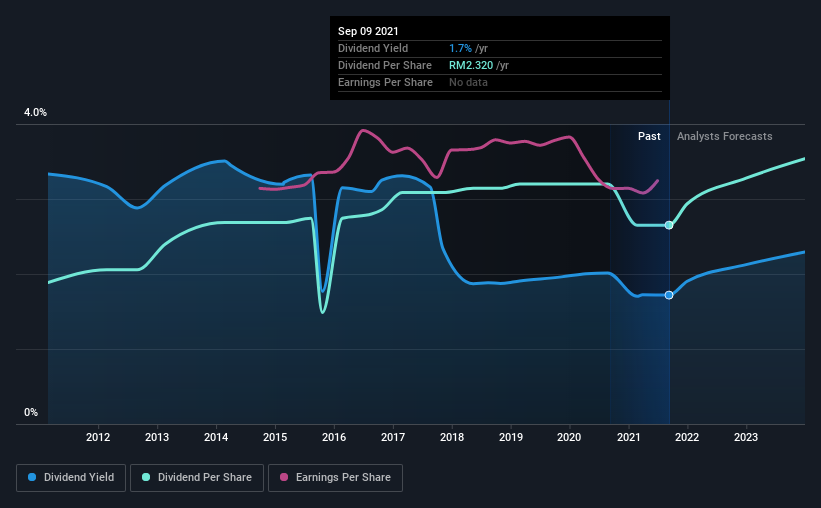The image size is (821, 508).
Task: Click the 2015 x-axis label
Action: tap(275, 437)
